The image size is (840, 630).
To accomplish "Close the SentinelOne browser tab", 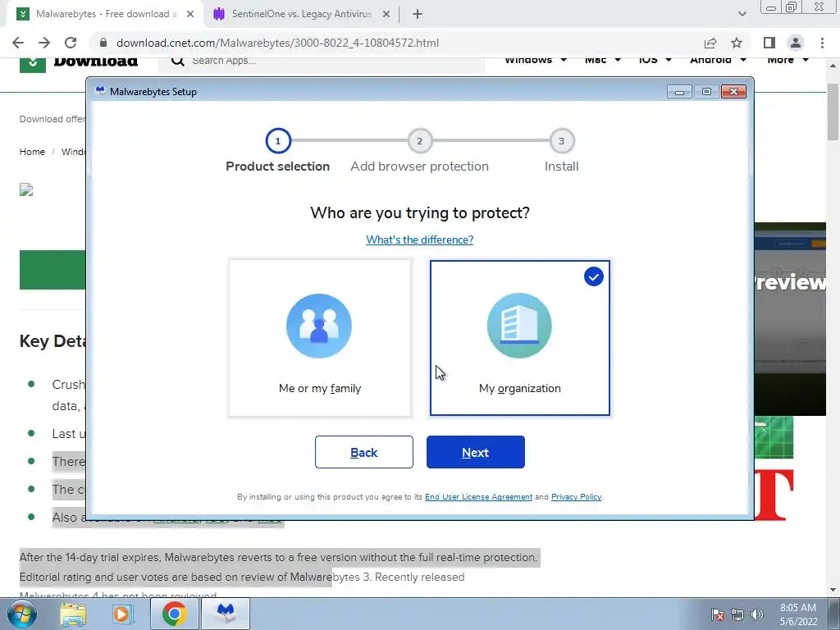I will tap(386, 15).
